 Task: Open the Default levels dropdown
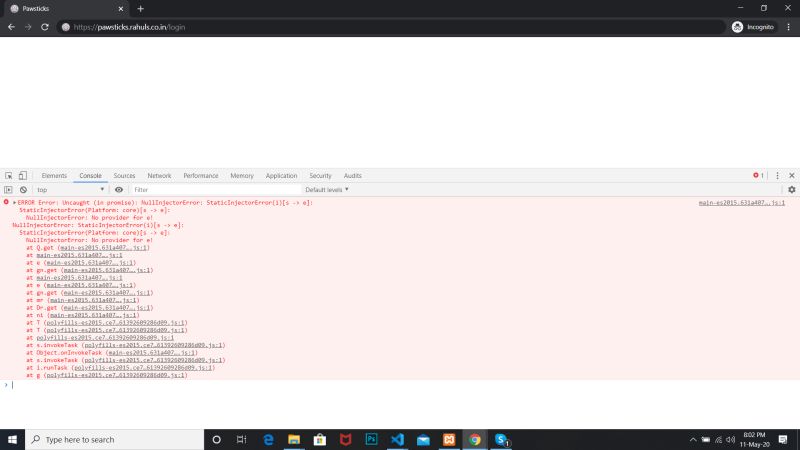(327, 190)
